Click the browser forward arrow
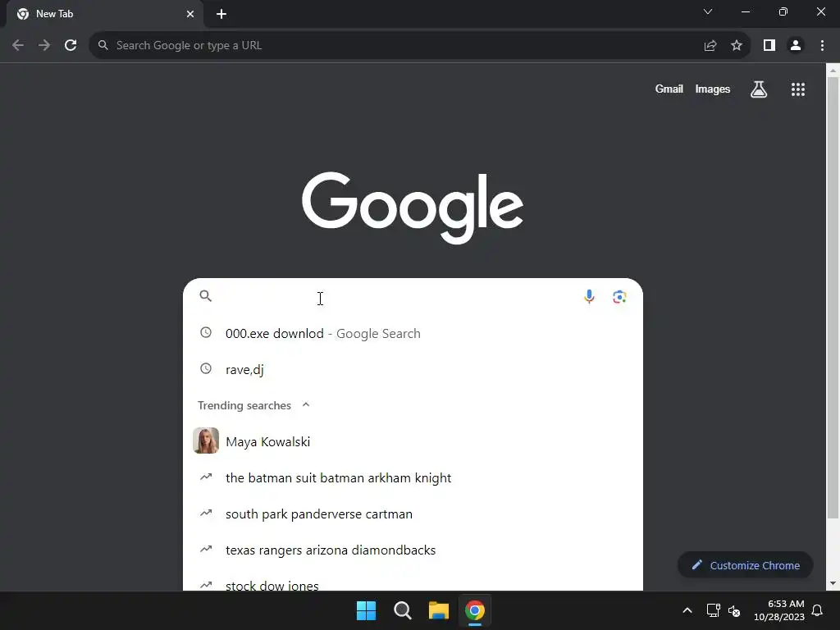The height and width of the screenshot is (630, 840). [44, 46]
